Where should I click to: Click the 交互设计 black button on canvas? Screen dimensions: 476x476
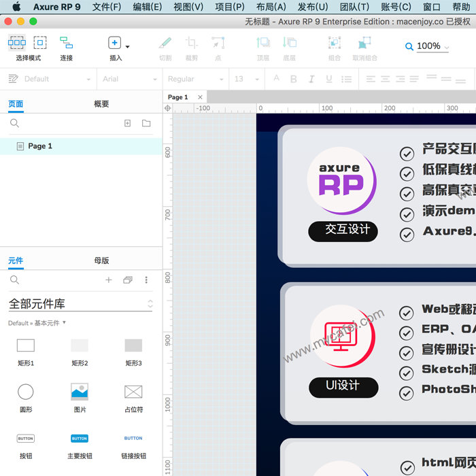coord(343,232)
